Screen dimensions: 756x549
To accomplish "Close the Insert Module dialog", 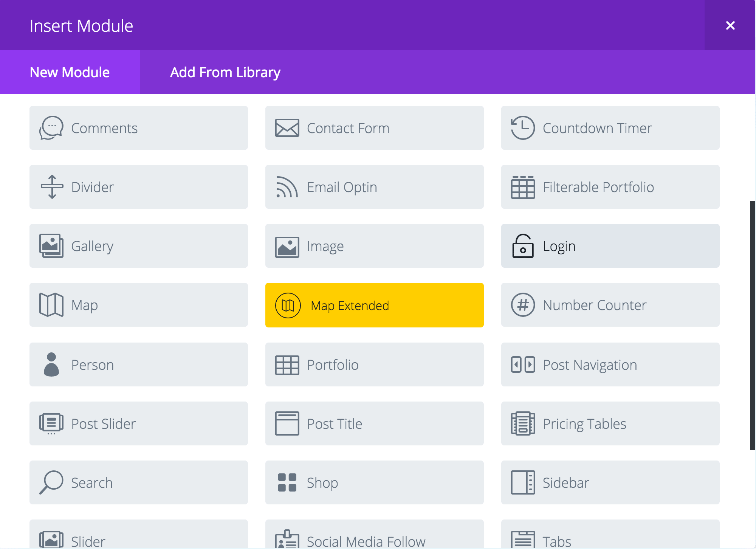I will point(730,25).
